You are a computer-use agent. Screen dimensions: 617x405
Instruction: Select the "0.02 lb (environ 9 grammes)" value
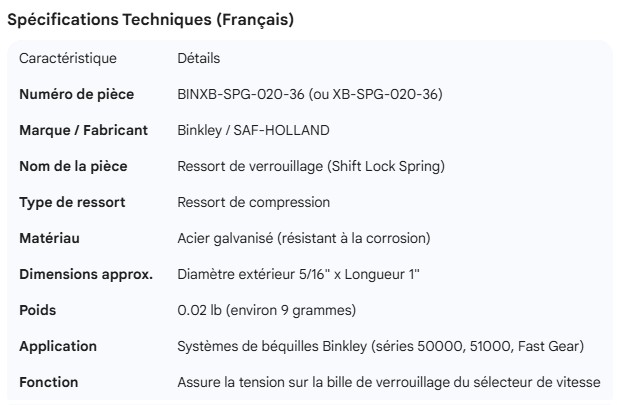266,310
